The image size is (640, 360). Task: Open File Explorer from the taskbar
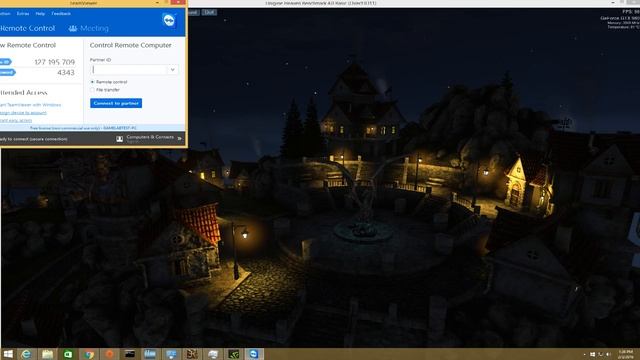tap(47, 354)
